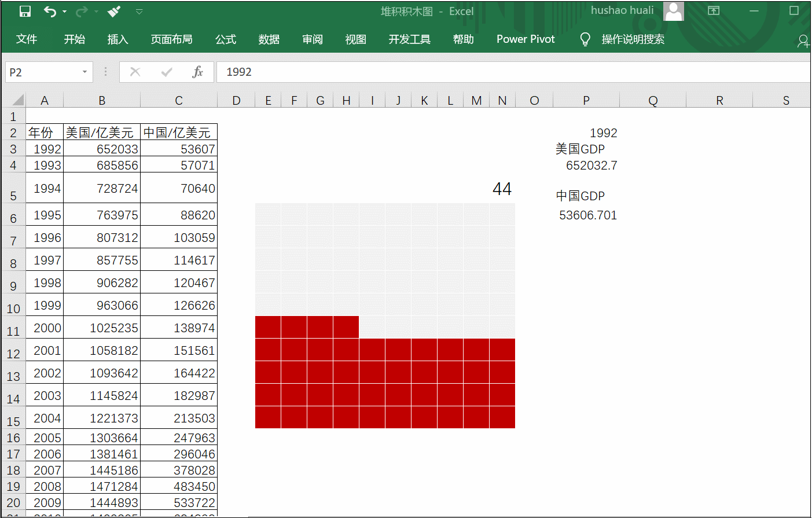
Task: Open the Power Pivot tab
Action: point(525,39)
